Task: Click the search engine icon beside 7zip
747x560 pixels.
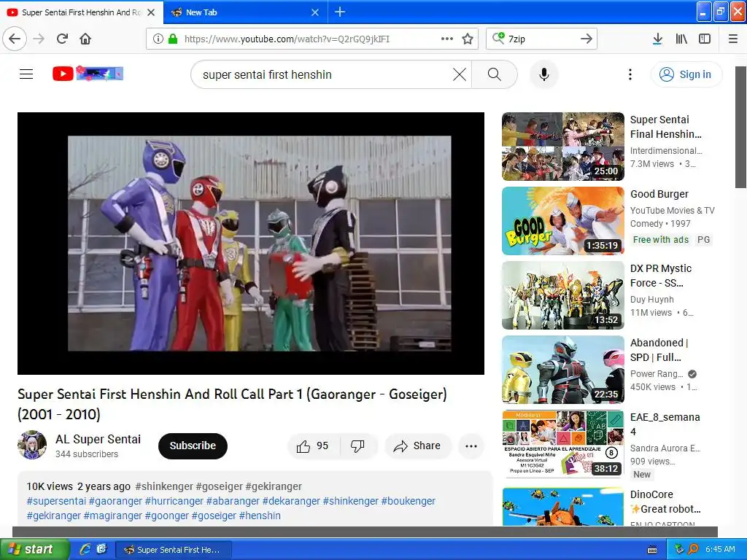Action: point(498,38)
